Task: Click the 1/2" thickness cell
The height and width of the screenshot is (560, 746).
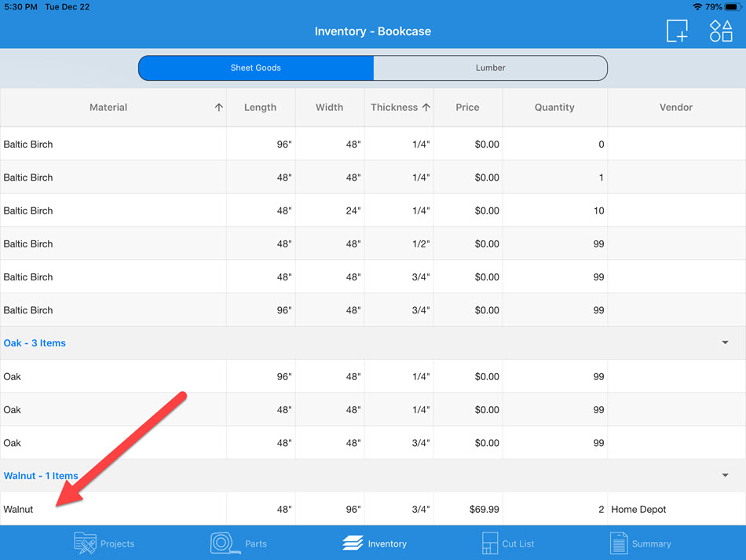Action: coord(399,243)
